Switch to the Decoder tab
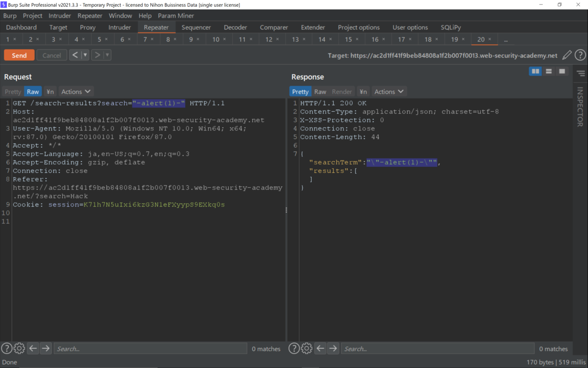The width and height of the screenshot is (588, 368). pos(235,27)
